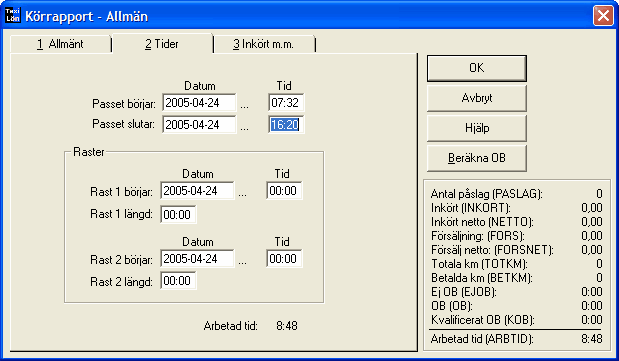
Task: Edit the Passet börjar time field 07:32
Action: (x=286, y=103)
